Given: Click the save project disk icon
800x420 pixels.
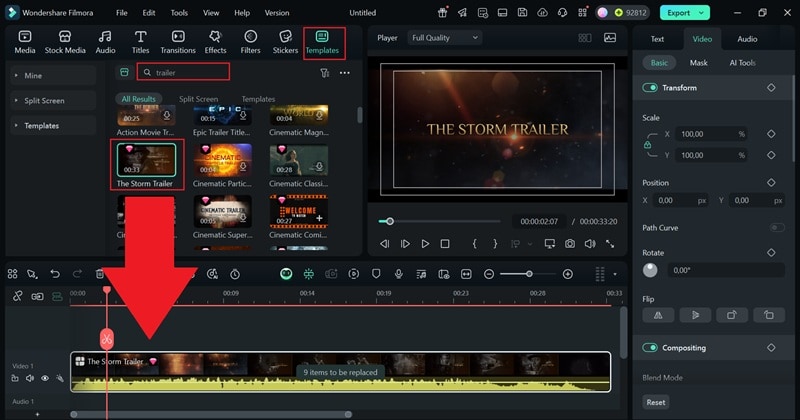Looking at the screenshot, I should point(522,13).
